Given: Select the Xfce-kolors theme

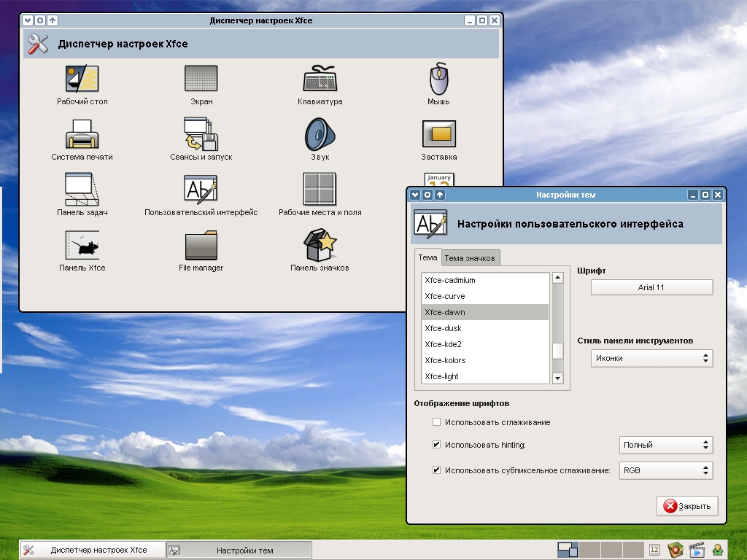Looking at the screenshot, I should click(485, 360).
